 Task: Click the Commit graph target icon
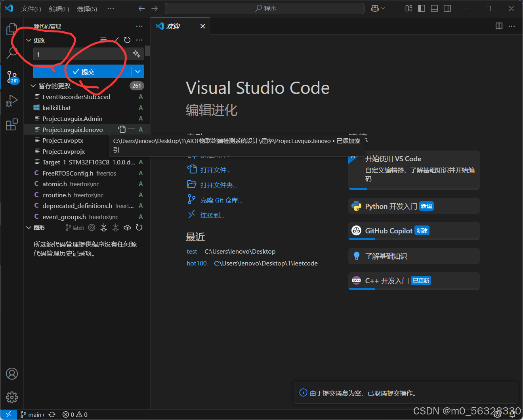(x=92, y=227)
